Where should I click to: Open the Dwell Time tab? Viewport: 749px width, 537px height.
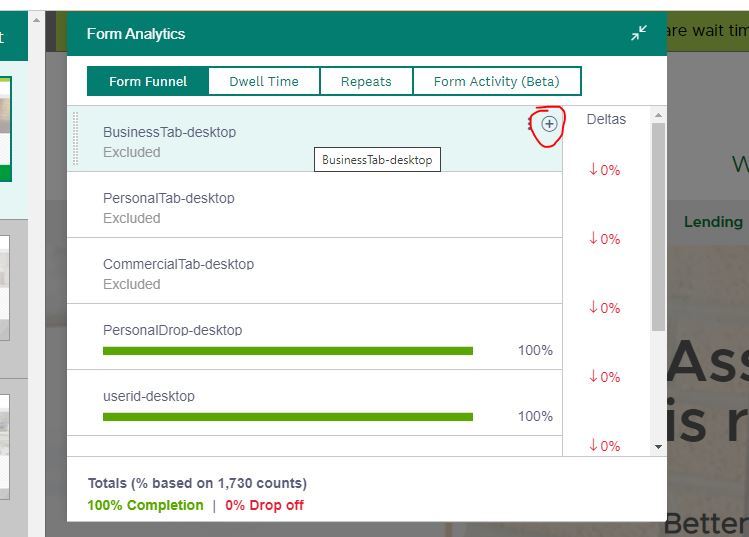264,81
